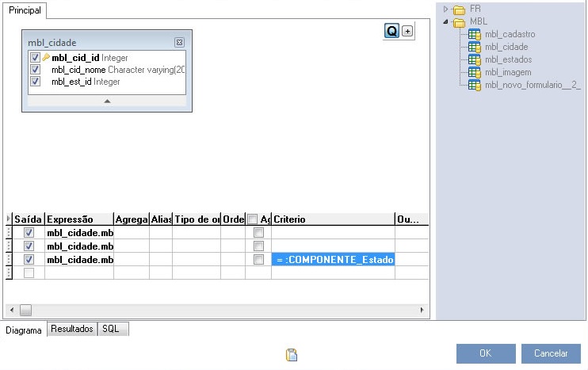The width and height of the screenshot is (588, 370).
Task: Close the mbl_cidade table box
Action: (x=179, y=42)
